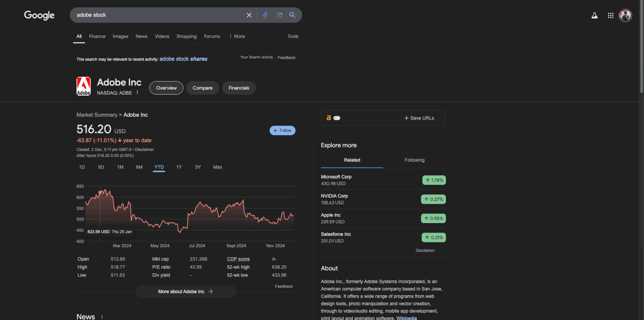
Task: Select the Financials chip
Action: click(239, 88)
